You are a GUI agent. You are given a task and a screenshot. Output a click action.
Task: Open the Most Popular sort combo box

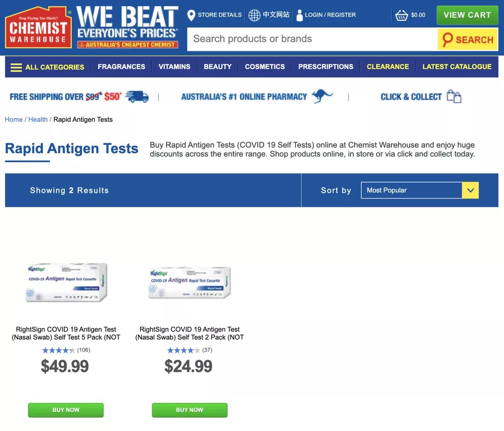tap(420, 191)
